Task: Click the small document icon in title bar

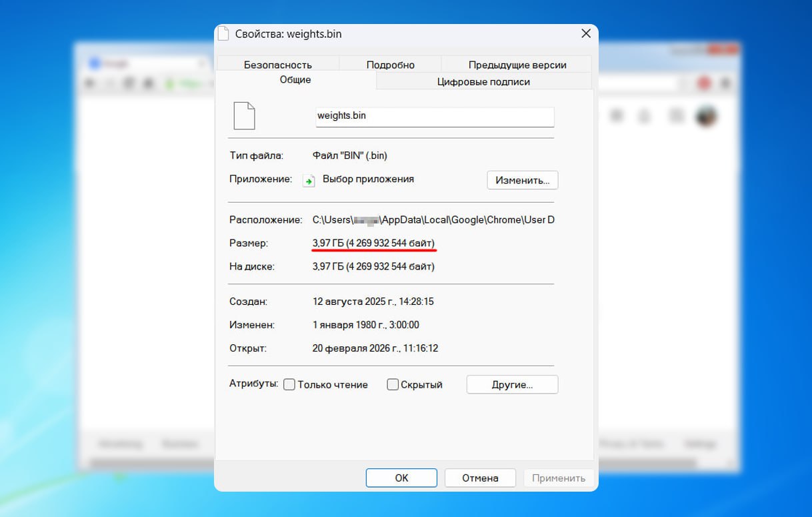Action: [x=224, y=33]
